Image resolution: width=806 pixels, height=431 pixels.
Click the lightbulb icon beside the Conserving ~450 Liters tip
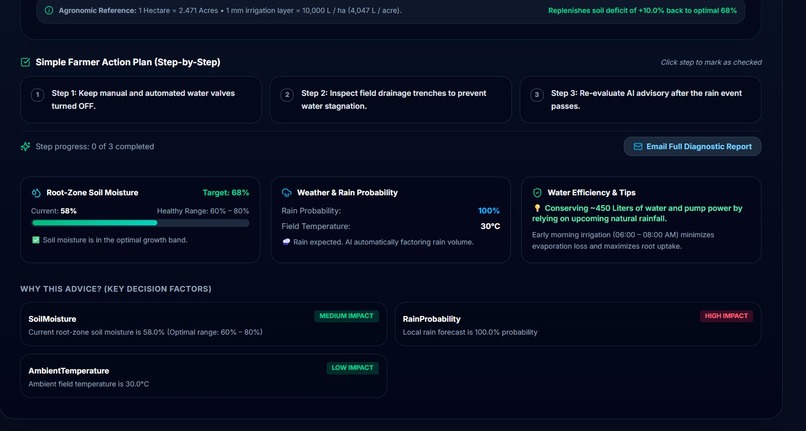537,208
